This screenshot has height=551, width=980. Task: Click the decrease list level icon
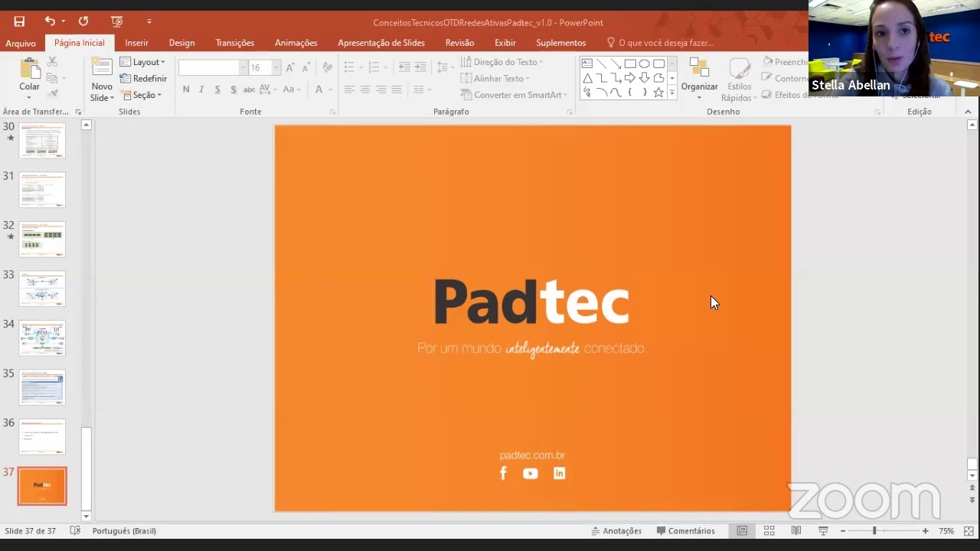(404, 67)
